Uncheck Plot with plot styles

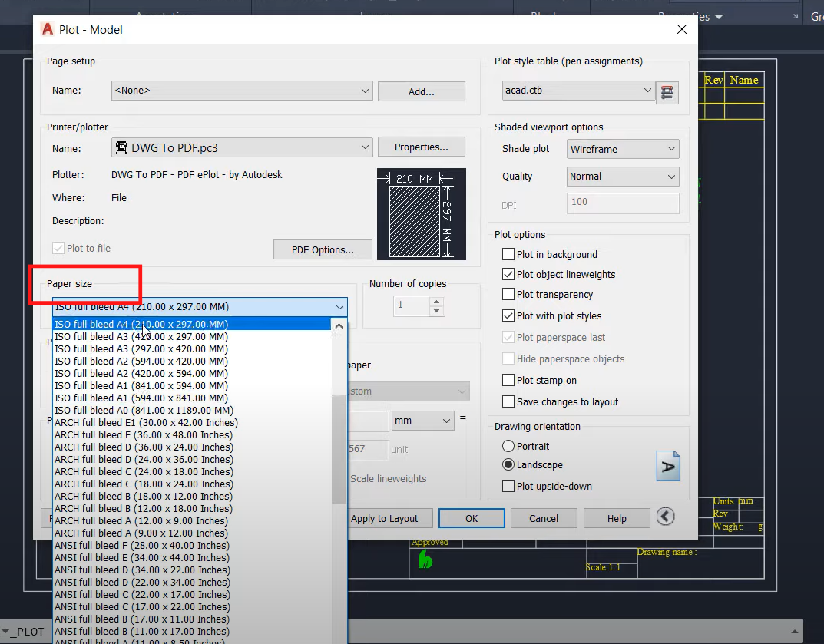tap(508, 315)
